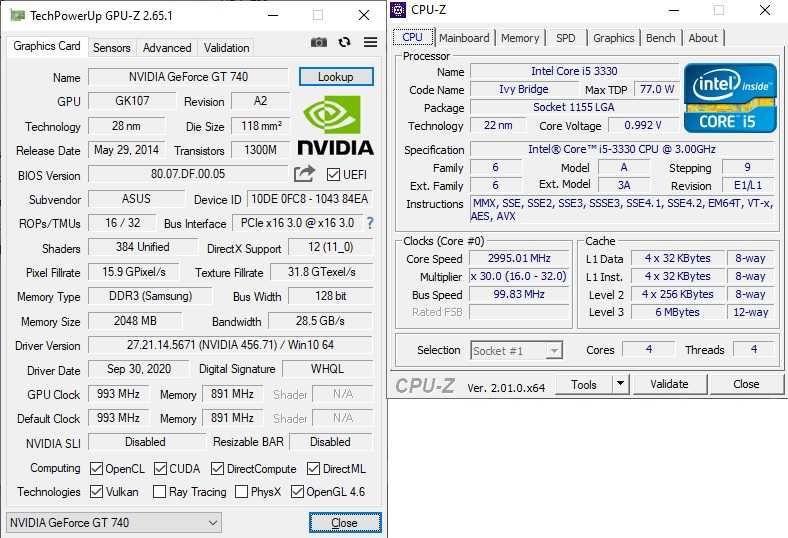Open the Mainboard tab in CPU-Z
The width and height of the screenshot is (788, 538).
click(x=464, y=38)
